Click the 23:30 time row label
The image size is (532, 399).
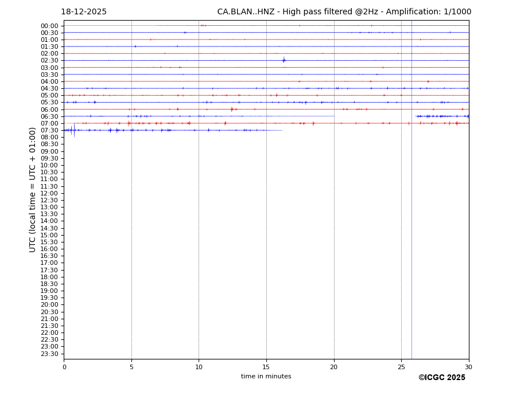tap(49, 354)
